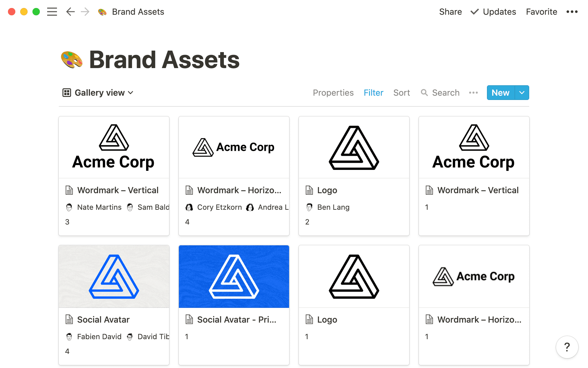Open the New button dropdown chevron
Viewport: 588px width, 368px height.
[522, 93]
